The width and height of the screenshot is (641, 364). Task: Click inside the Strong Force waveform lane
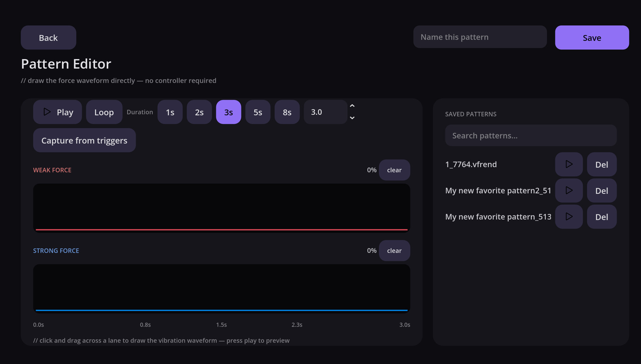pyautogui.click(x=222, y=289)
